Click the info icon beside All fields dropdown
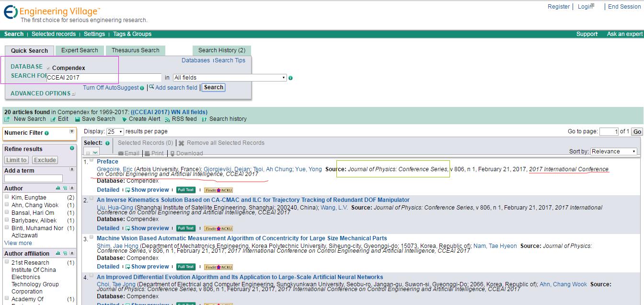 pos(291,78)
